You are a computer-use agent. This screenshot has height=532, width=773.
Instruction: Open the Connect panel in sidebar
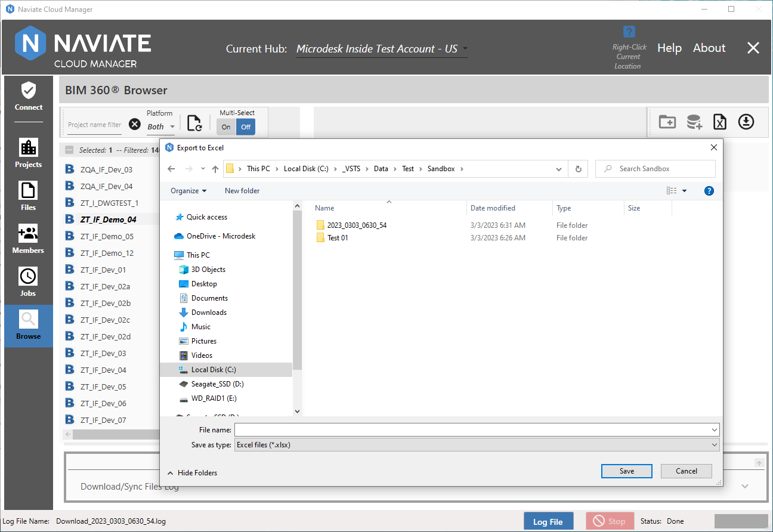[29, 97]
